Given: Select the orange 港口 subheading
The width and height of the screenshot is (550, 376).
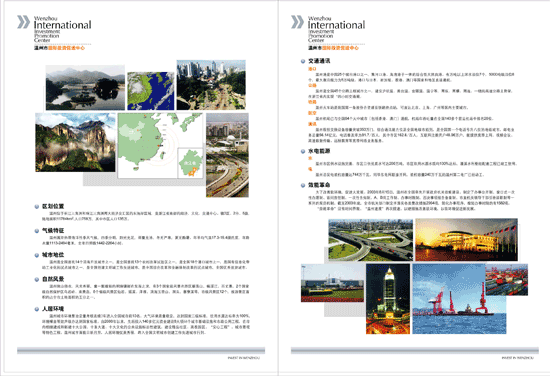Looking at the screenshot, I should (x=312, y=69).
